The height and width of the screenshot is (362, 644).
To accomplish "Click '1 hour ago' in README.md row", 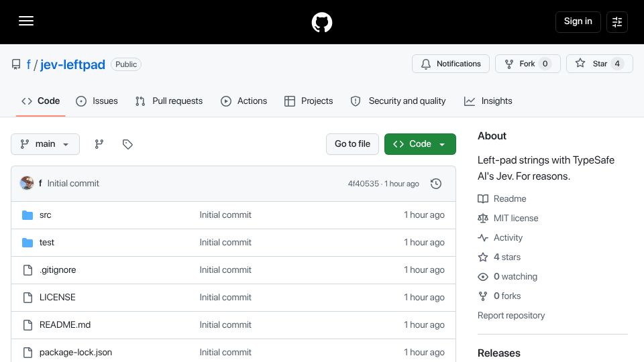I will [424, 325].
